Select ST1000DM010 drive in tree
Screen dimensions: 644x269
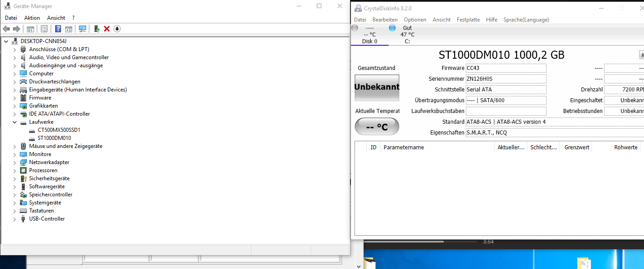[54, 138]
